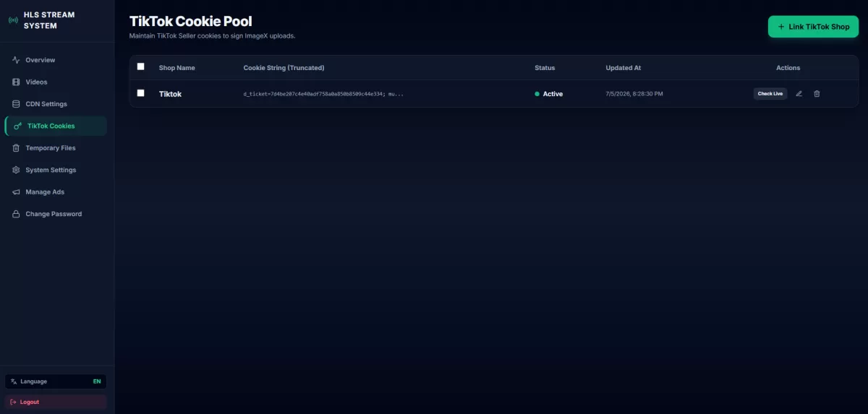Image resolution: width=868 pixels, height=414 pixels.
Task: Edit the Tiktok shop with pencil icon
Action: [799, 94]
